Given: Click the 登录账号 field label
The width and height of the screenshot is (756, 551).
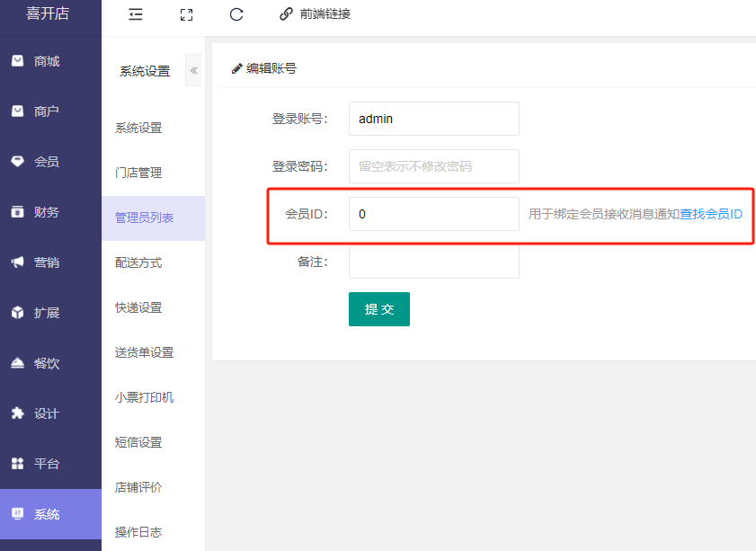Looking at the screenshot, I should tap(300, 119).
